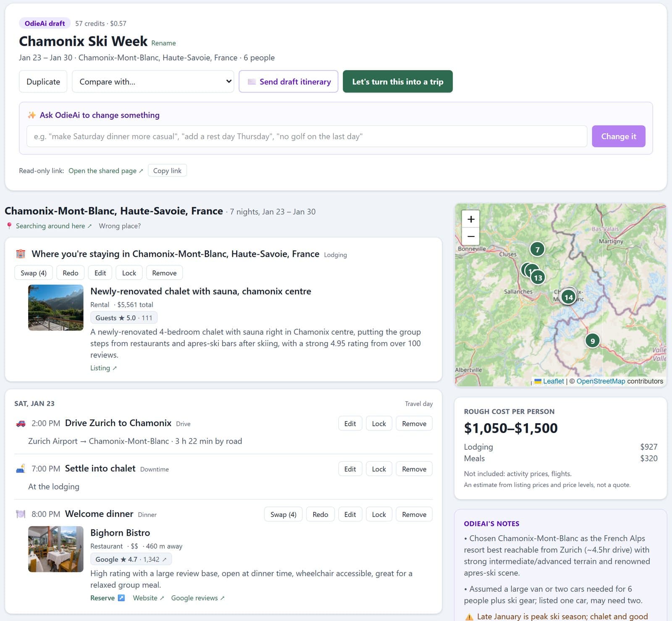Click map marker number 13

[538, 278]
